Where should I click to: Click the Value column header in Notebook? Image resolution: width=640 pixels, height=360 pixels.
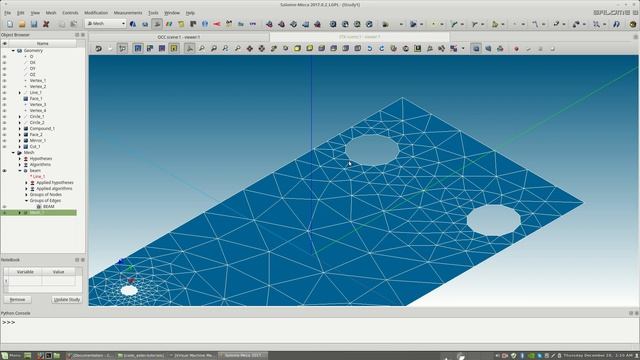58,272
